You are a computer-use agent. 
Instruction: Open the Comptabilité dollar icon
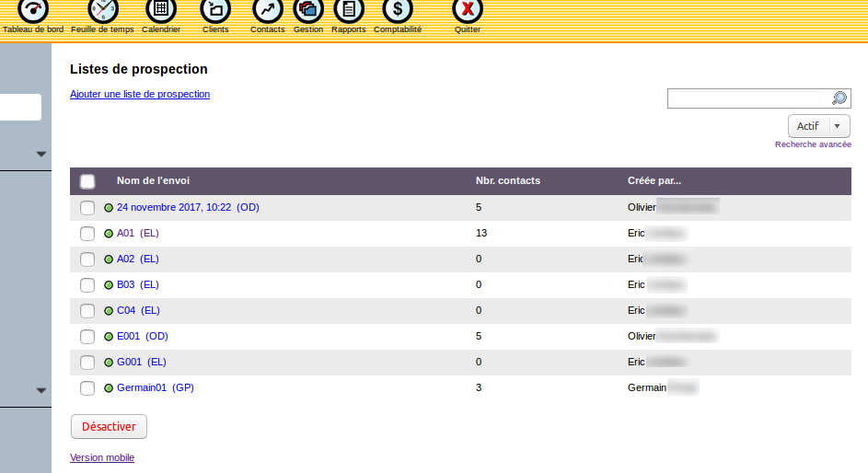[398, 10]
